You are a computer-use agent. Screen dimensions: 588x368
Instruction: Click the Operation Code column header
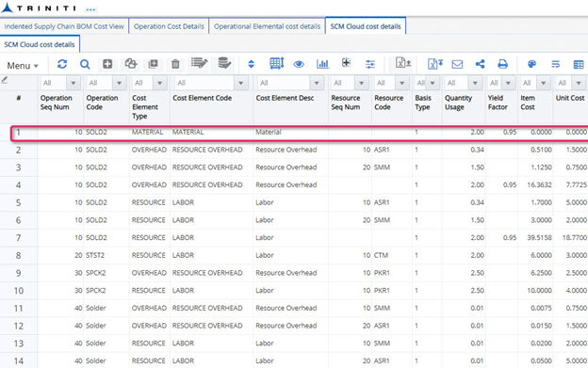tap(102, 103)
